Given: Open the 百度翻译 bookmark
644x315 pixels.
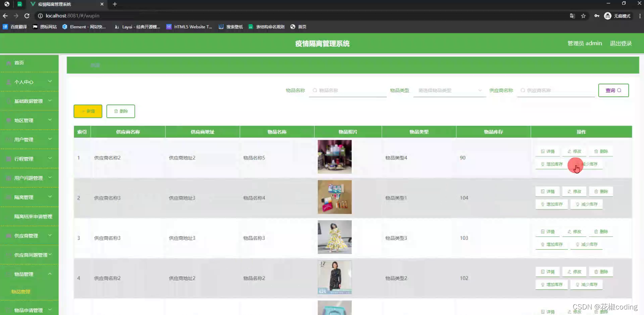Looking at the screenshot, I should click(x=15, y=26).
